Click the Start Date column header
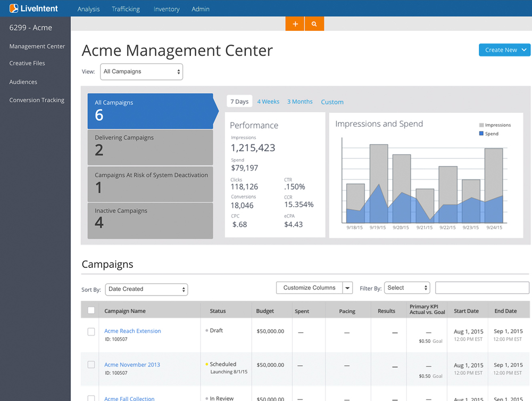The width and height of the screenshot is (532, 401). coord(466,310)
